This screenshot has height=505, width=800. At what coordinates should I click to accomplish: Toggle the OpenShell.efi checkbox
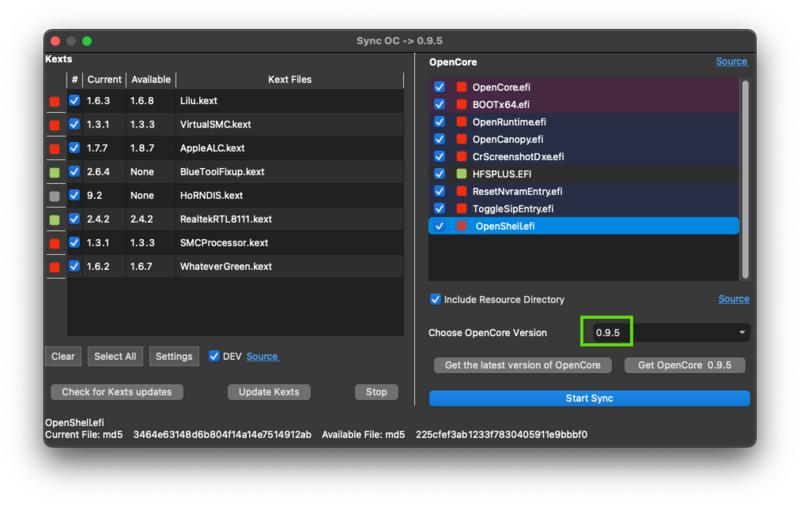pyautogui.click(x=439, y=225)
